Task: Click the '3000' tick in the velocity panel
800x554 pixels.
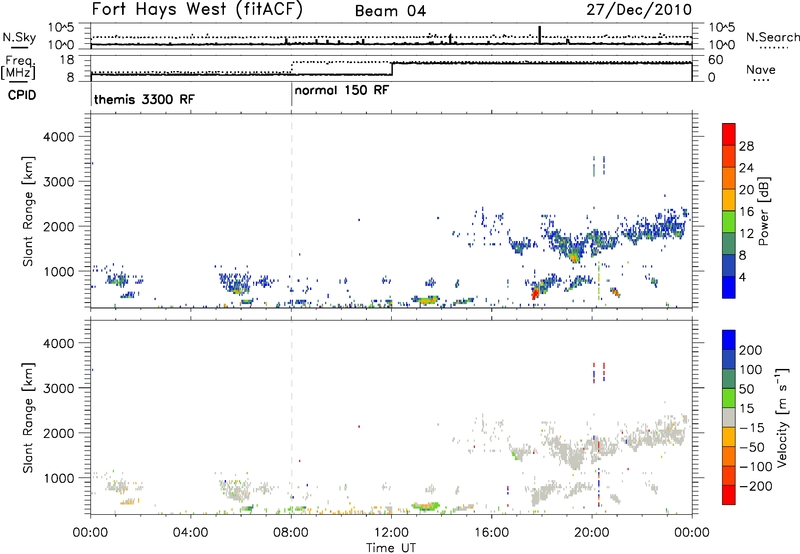Action: (x=59, y=388)
